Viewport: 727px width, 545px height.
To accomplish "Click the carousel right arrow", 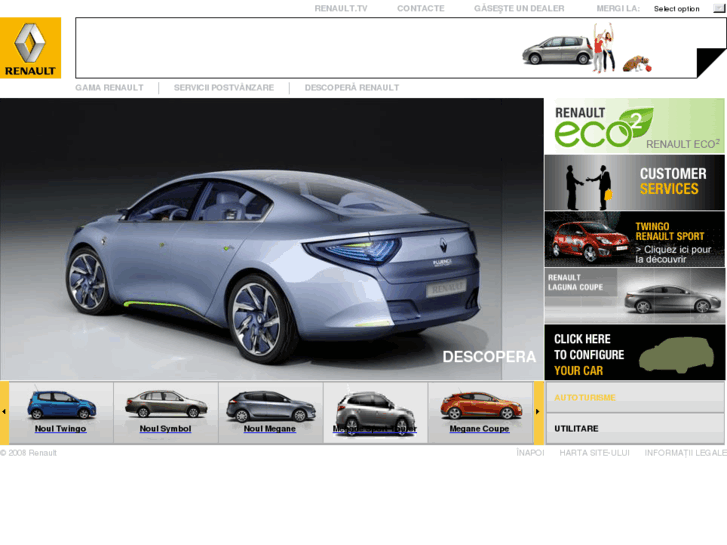I will (538, 412).
